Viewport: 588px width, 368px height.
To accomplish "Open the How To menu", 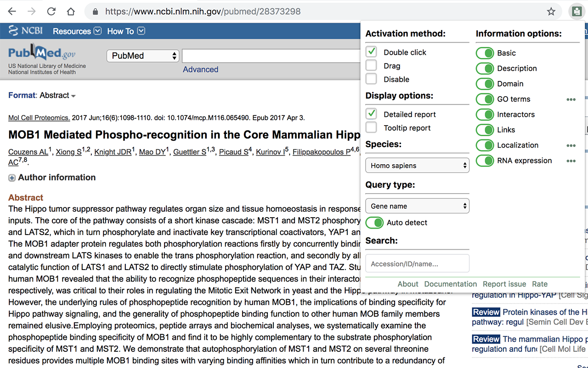I will [126, 31].
